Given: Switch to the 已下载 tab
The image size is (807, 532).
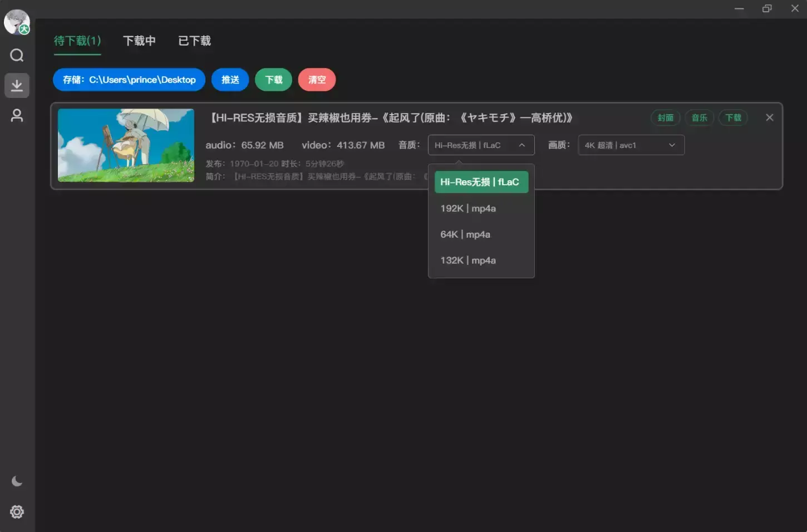Looking at the screenshot, I should click(x=194, y=41).
